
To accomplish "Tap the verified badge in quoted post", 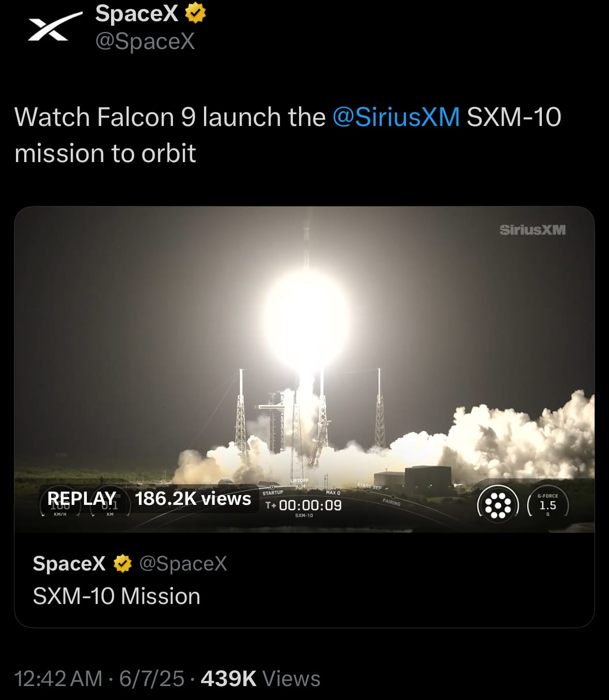I will pos(122,564).
